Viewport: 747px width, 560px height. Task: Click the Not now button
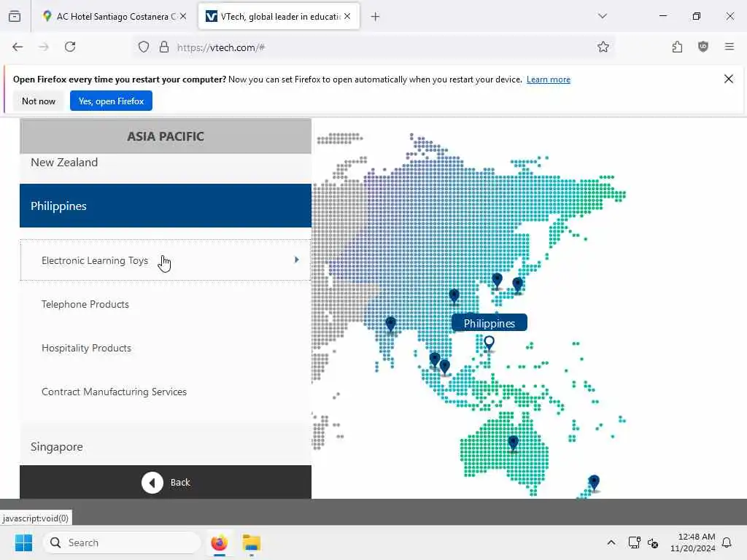point(39,101)
